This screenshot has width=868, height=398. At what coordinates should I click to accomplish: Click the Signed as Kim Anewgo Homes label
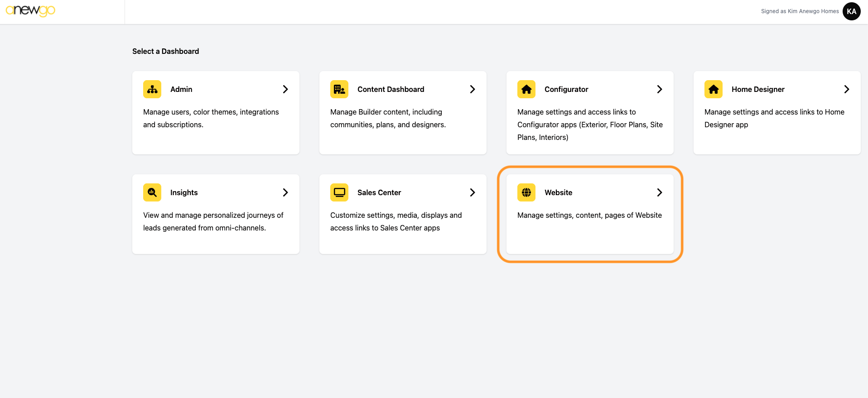800,11
